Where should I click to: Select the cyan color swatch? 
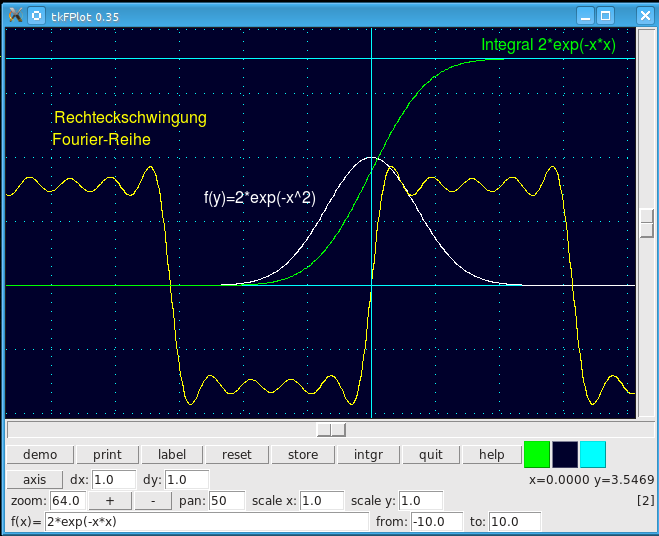click(593, 454)
